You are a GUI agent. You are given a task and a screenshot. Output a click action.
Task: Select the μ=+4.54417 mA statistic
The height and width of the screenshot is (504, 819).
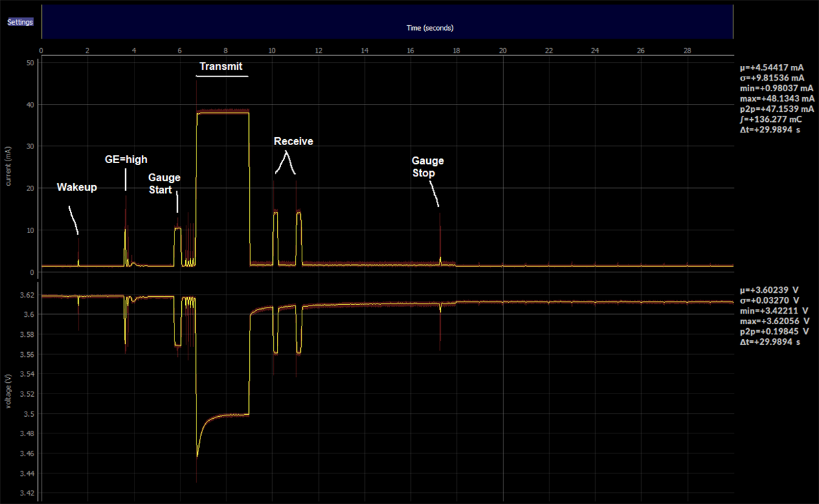[x=772, y=67]
